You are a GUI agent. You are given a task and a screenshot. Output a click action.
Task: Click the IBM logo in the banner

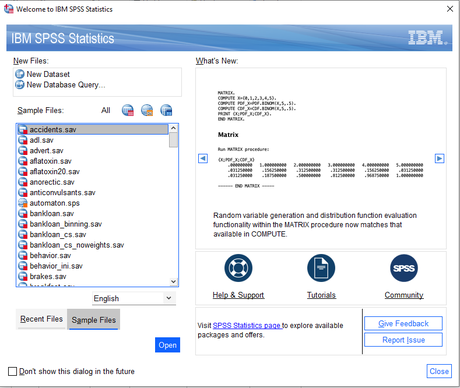click(x=428, y=38)
